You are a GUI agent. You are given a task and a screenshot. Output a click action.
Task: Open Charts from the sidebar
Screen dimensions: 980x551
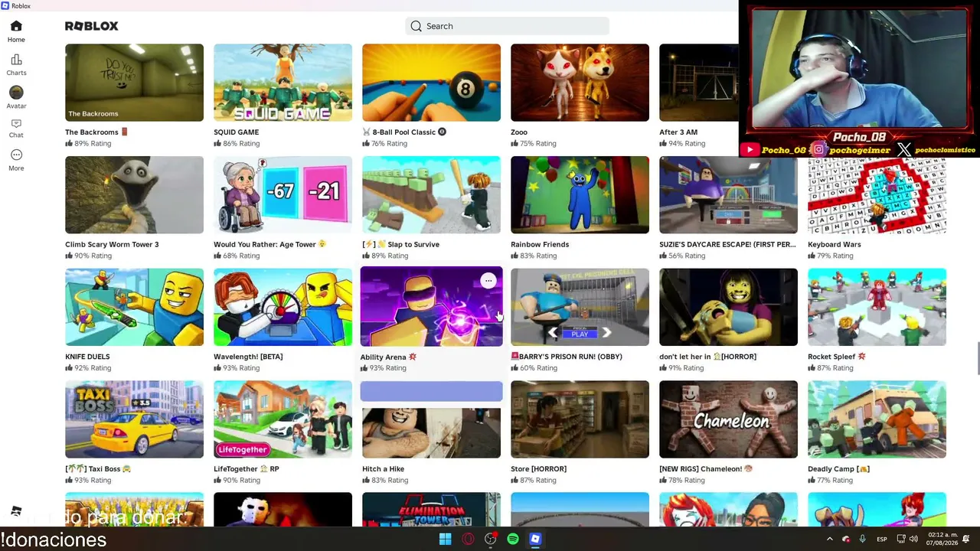tap(16, 64)
